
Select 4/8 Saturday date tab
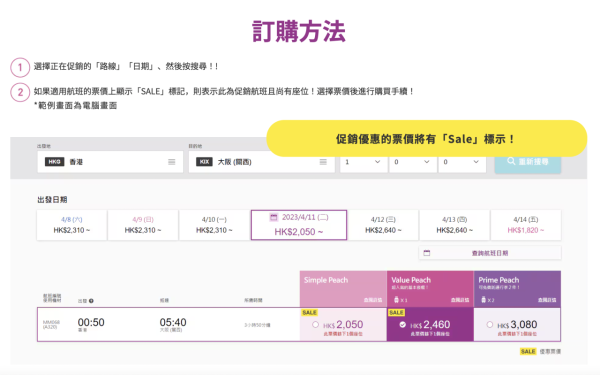(72, 225)
